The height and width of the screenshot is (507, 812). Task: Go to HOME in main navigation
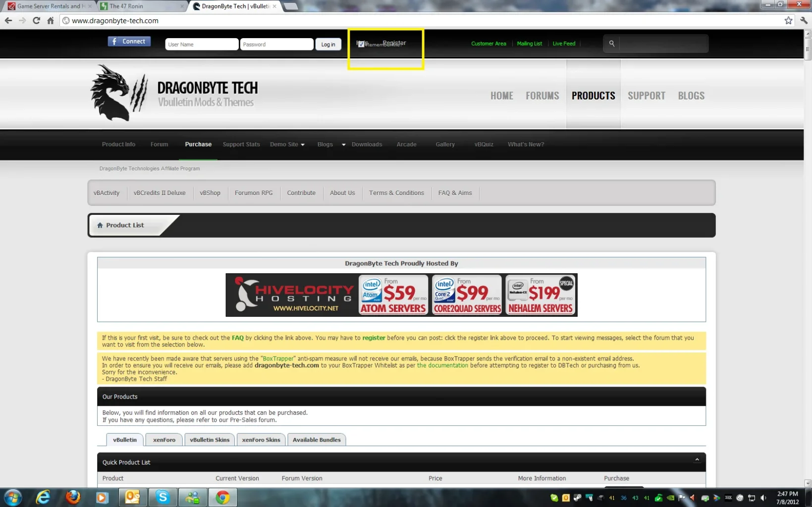pos(501,96)
